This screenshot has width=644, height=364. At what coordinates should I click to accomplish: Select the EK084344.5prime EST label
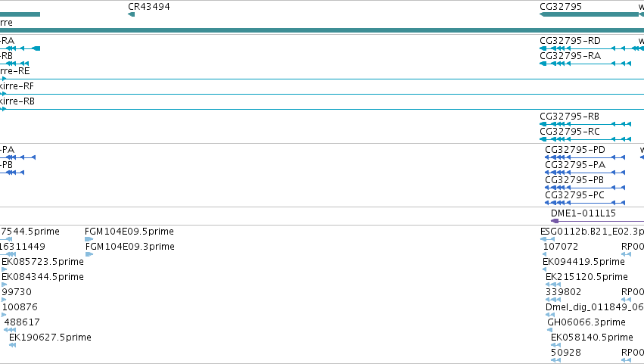[42, 277]
